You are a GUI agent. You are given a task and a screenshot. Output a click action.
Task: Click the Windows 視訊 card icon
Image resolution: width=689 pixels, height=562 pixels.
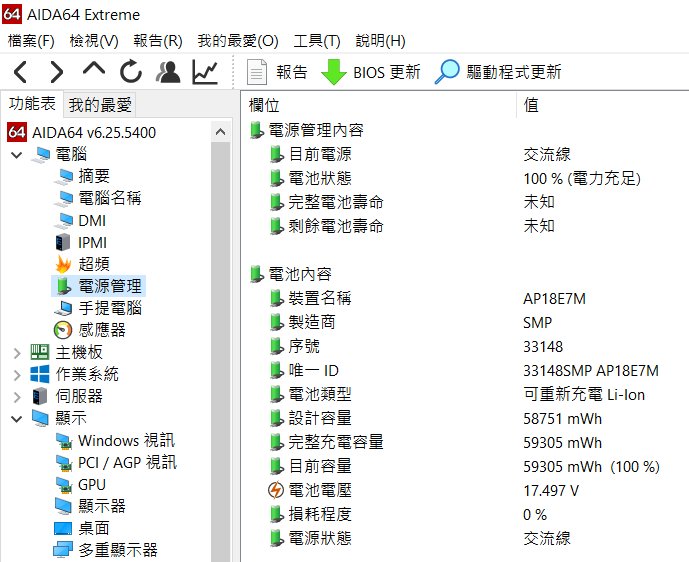click(64, 441)
